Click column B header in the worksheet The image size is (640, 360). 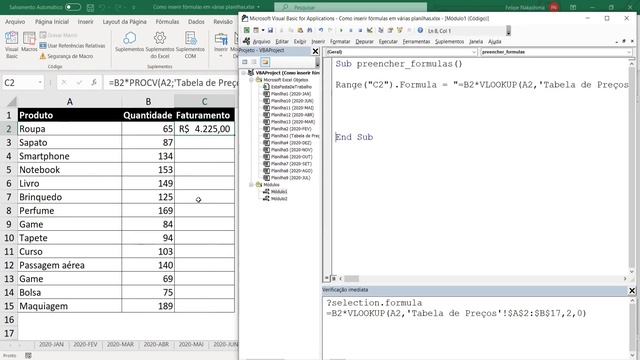pyautogui.click(x=148, y=101)
